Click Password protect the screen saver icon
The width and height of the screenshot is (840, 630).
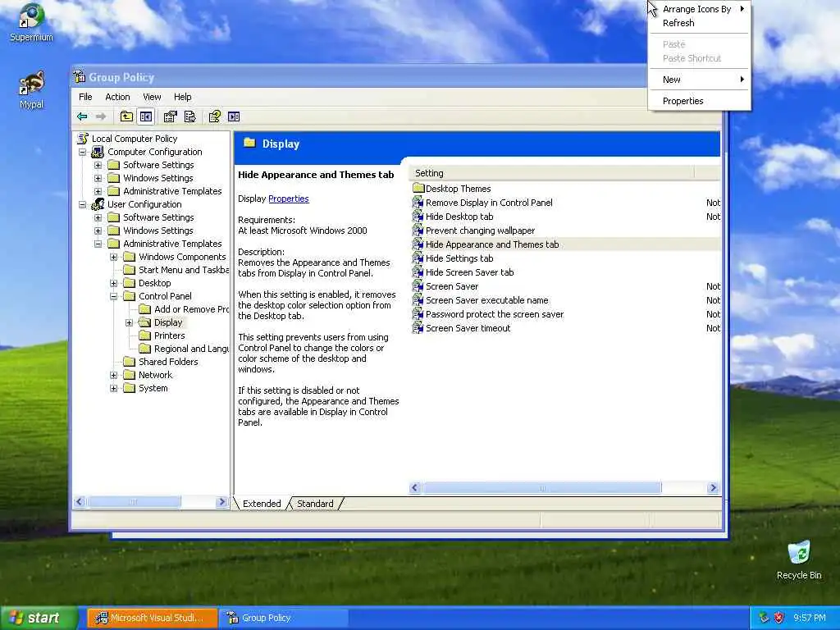click(x=418, y=314)
